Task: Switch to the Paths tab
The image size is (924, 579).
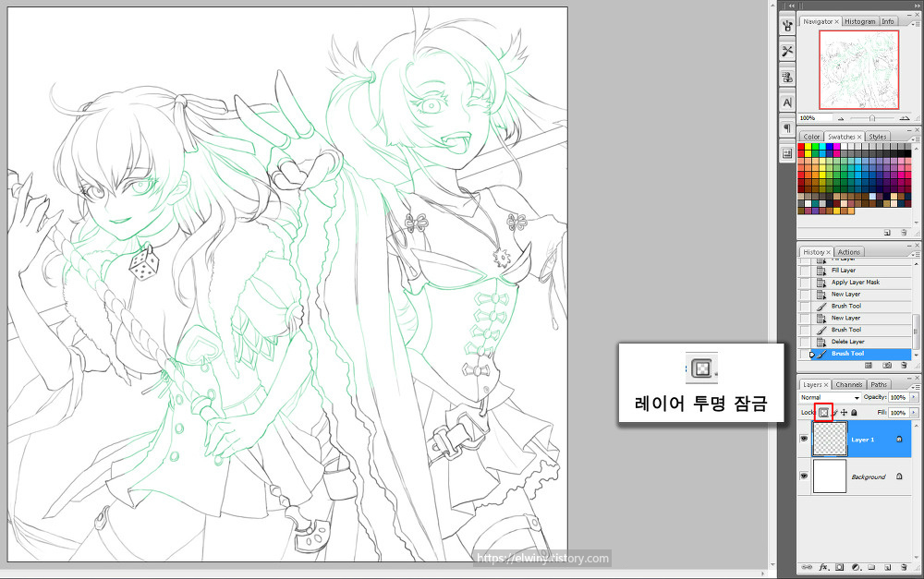Action: pyautogui.click(x=879, y=385)
